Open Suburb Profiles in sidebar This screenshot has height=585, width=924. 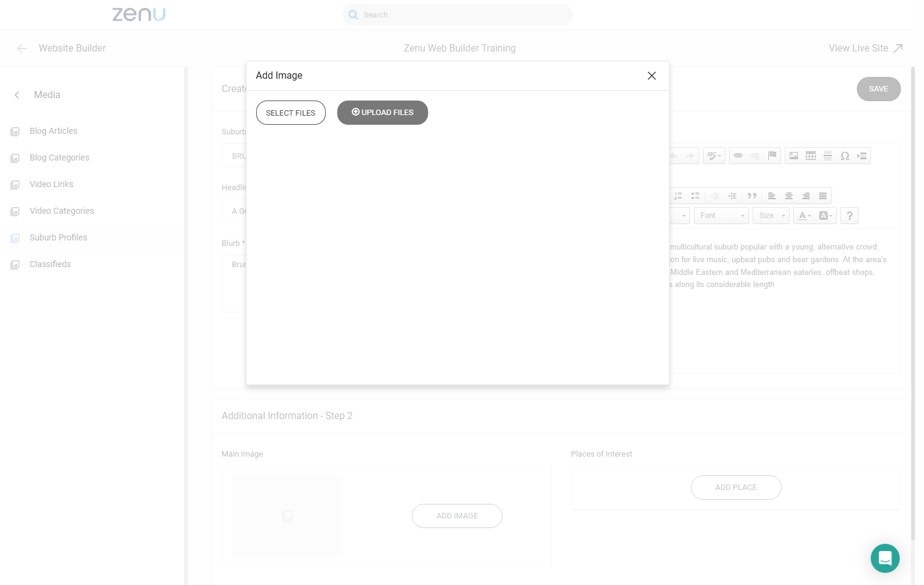pos(58,237)
